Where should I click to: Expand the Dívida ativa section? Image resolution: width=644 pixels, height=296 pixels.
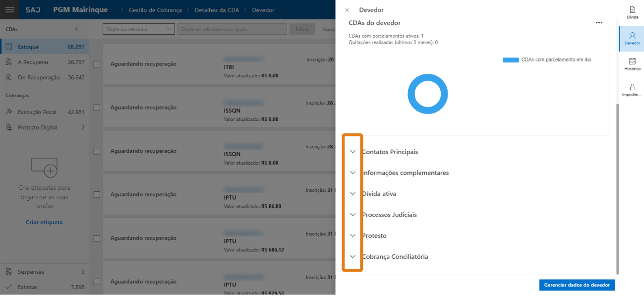(352, 194)
